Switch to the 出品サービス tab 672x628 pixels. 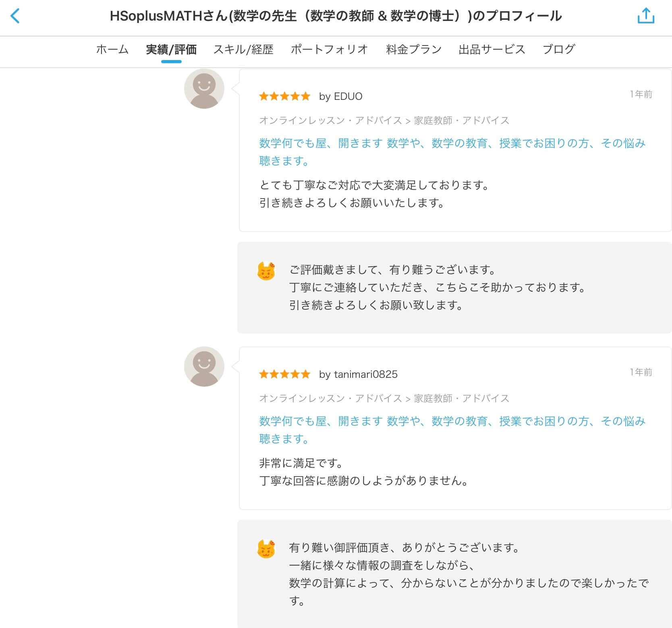click(492, 50)
